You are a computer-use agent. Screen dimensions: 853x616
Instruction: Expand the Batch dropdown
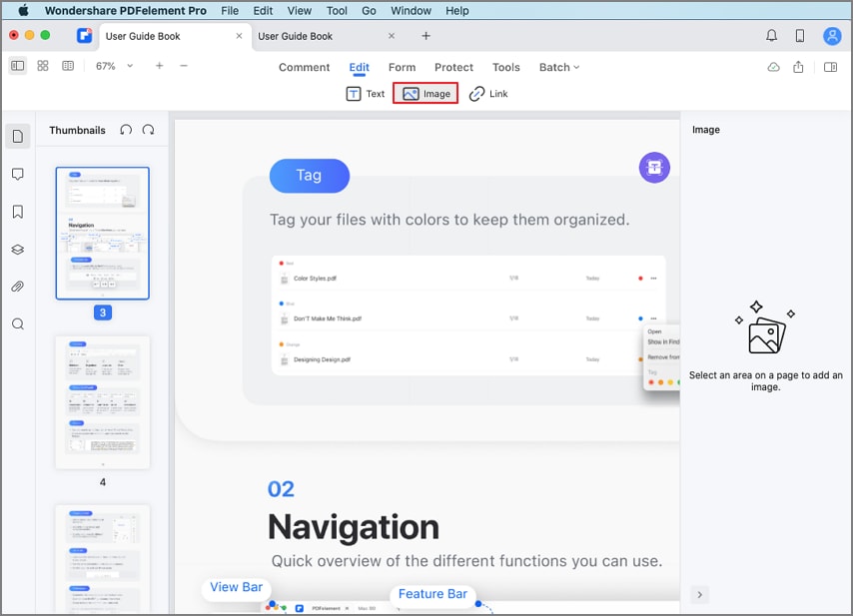559,68
